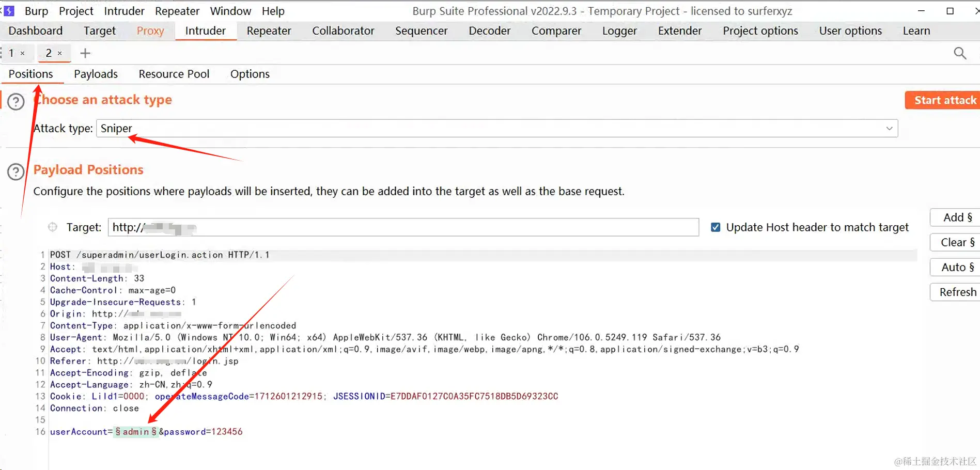Switch to the Dashboard tab
The height and width of the screenshot is (470, 980).
pos(36,31)
